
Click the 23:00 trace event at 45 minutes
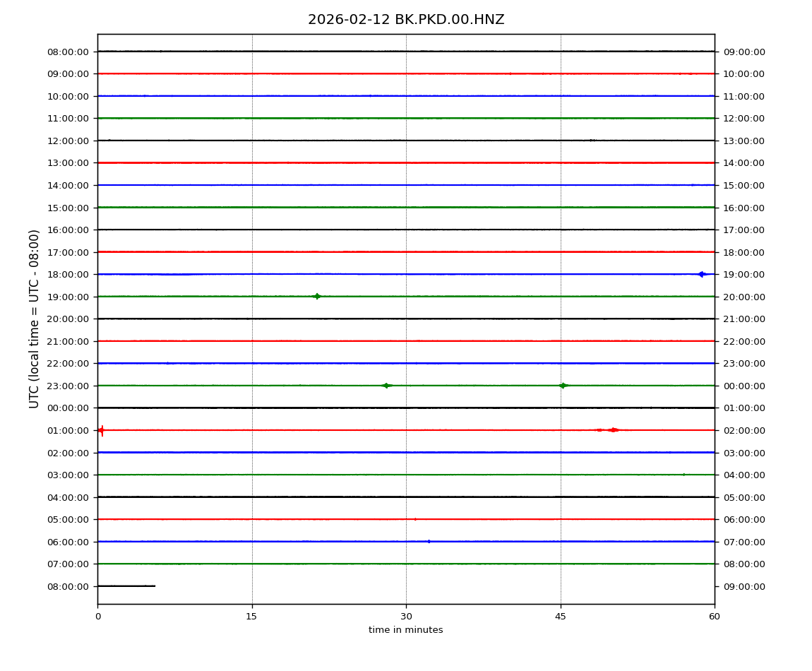tap(563, 386)
